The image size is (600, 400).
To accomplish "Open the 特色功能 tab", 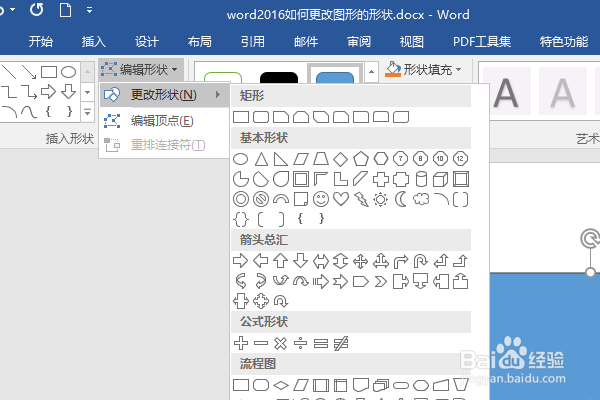I will (564, 41).
